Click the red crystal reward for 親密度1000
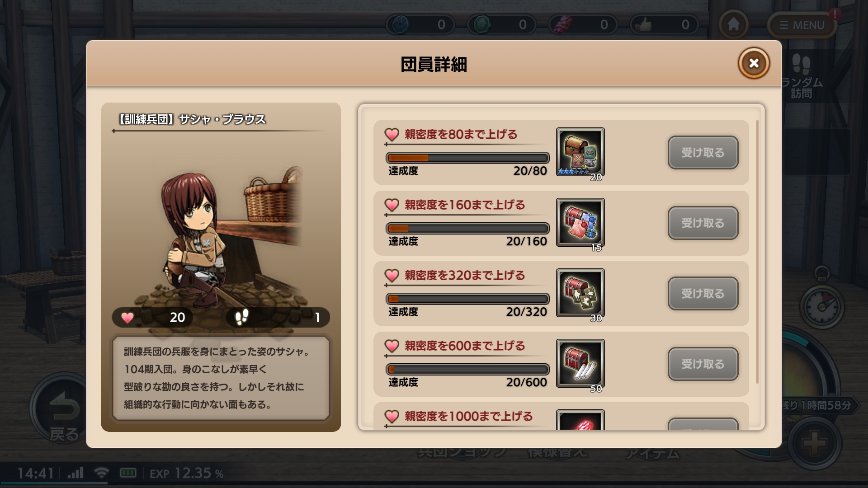The image size is (868, 488). tap(580, 420)
